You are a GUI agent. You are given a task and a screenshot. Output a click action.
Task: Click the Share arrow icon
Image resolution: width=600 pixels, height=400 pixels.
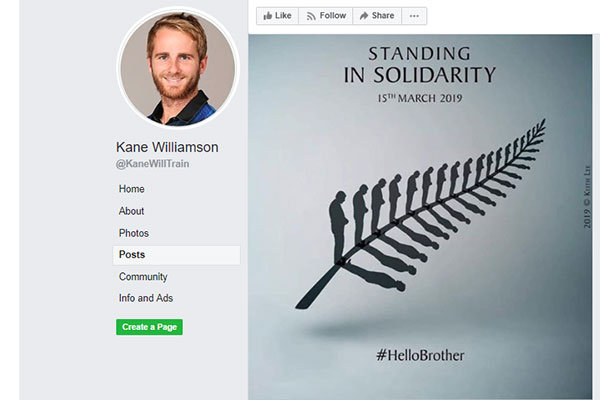tap(364, 16)
